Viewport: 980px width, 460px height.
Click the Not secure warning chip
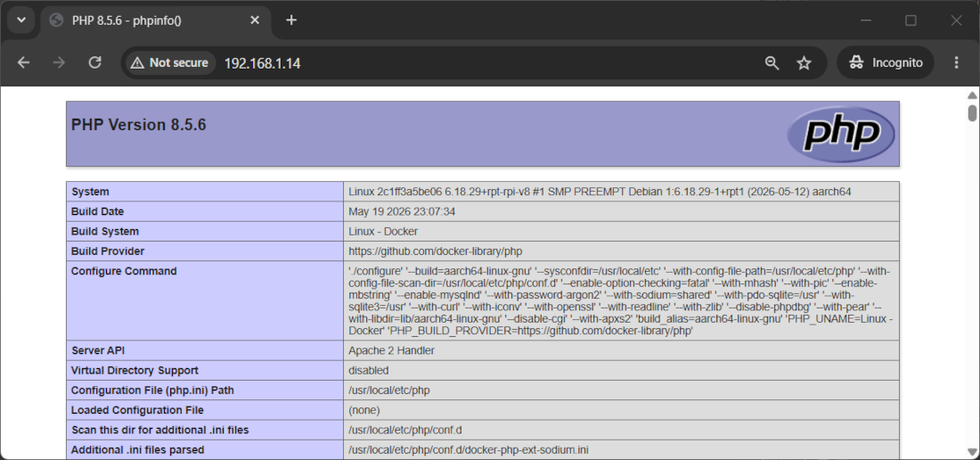(170, 62)
